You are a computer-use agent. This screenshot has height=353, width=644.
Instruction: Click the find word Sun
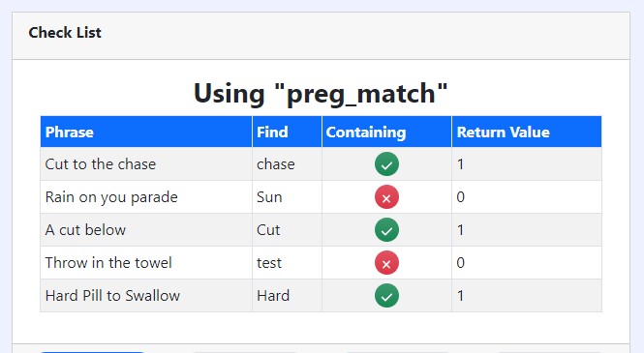click(269, 197)
